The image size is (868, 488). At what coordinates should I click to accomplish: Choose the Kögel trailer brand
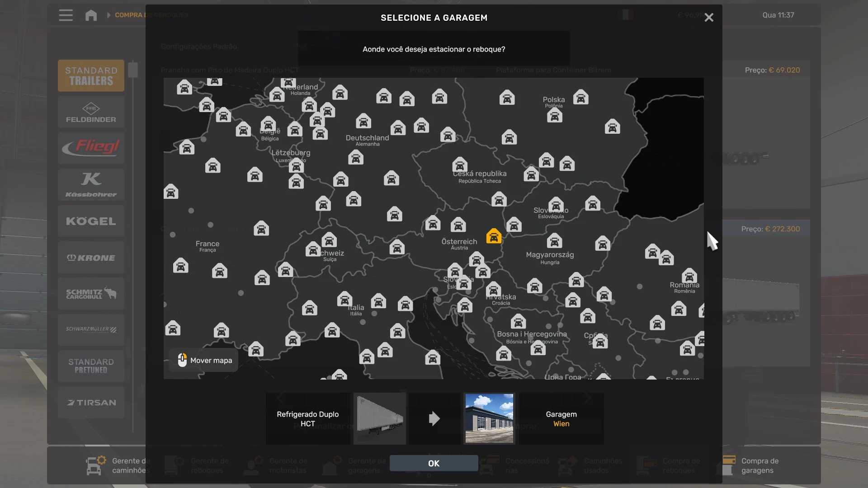[91, 221]
